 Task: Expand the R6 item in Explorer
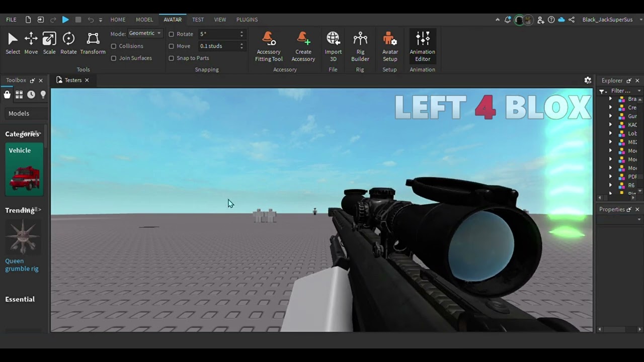point(611,186)
